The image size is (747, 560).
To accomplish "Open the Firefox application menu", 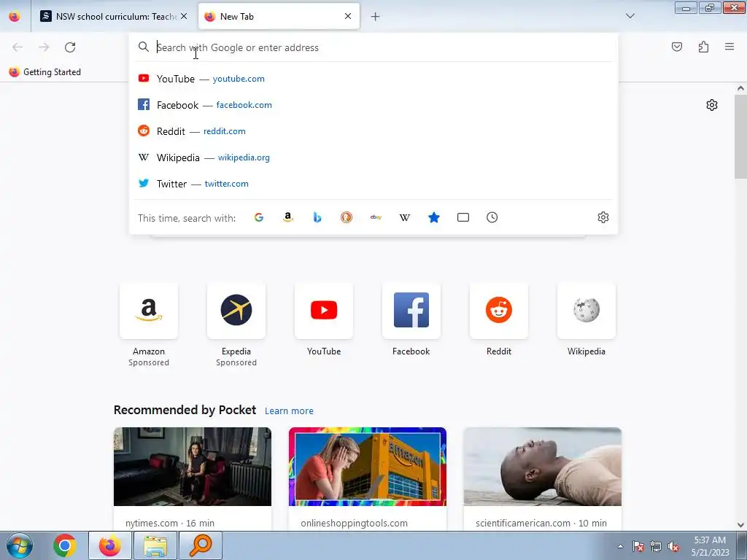I will coord(729,47).
